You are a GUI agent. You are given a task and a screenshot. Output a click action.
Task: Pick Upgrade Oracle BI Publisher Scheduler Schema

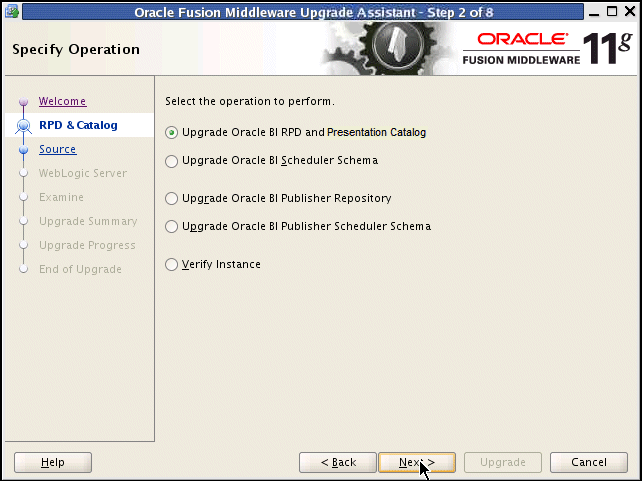[171, 226]
